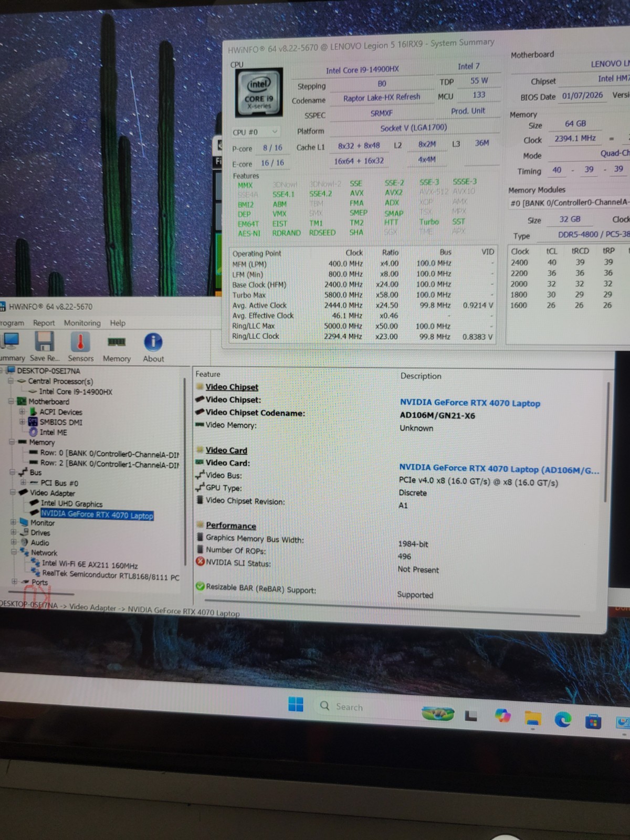
Task: Click the Turbo Max operating point row
Action: pos(362,295)
